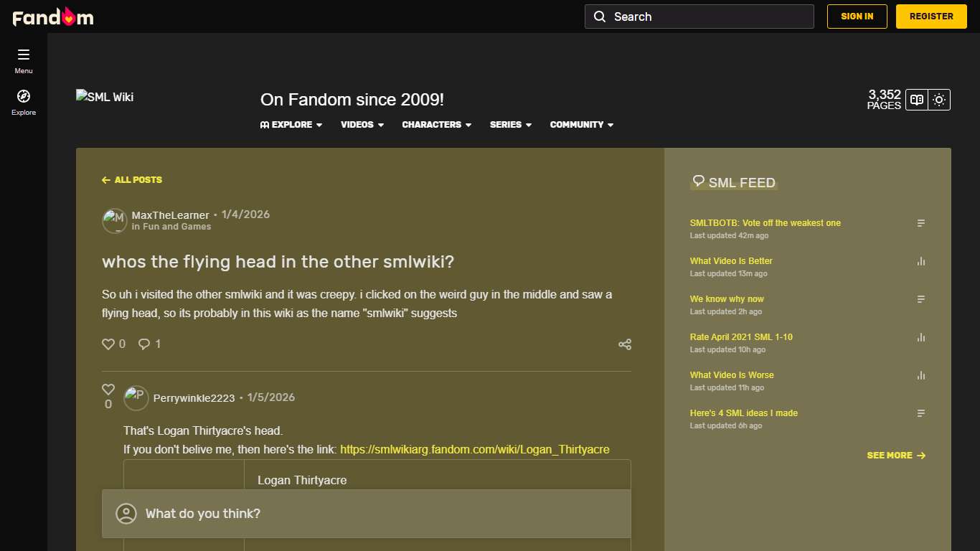
Task: Click the REGISTER button
Action: click(930, 16)
